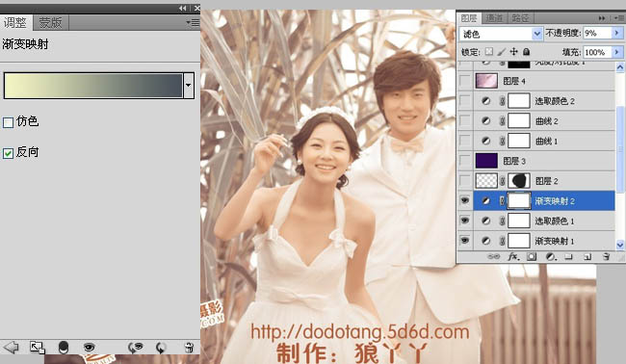Delete this adjustment layer via trash icon

tap(189, 348)
